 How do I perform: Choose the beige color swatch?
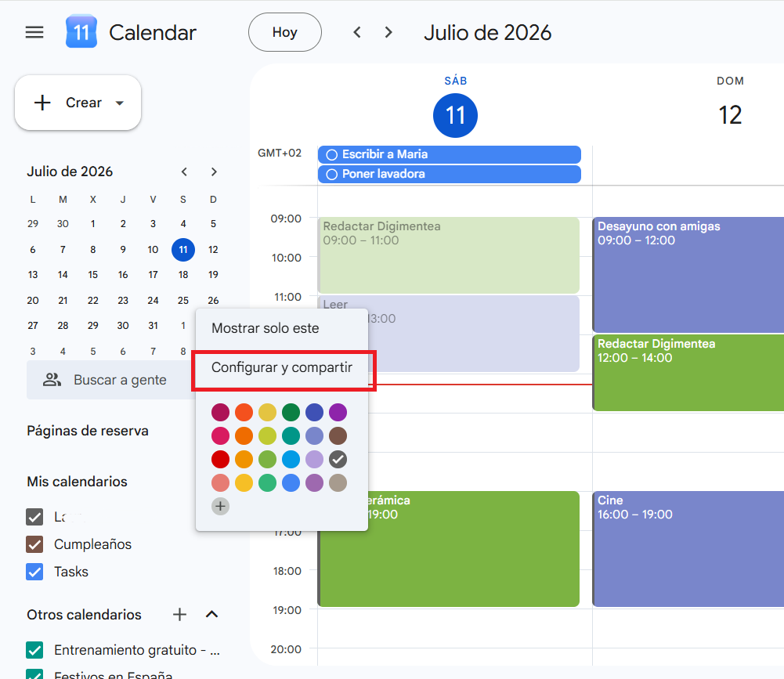click(x=338, y=483)
